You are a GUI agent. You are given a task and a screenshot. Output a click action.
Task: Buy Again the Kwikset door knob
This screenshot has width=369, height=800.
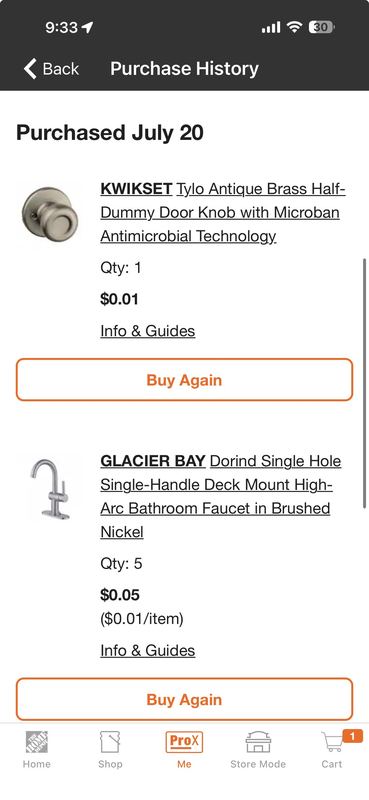184,380
